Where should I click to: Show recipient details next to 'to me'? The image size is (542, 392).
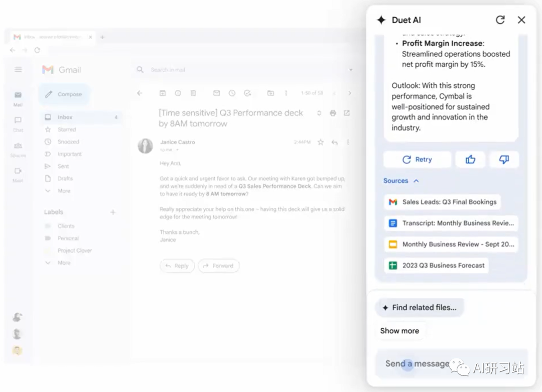177,150
